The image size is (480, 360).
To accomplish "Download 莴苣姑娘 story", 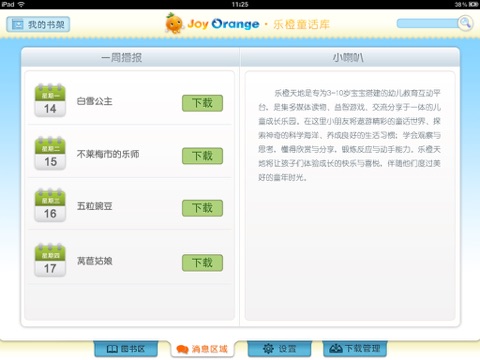I will pos(202,263).
